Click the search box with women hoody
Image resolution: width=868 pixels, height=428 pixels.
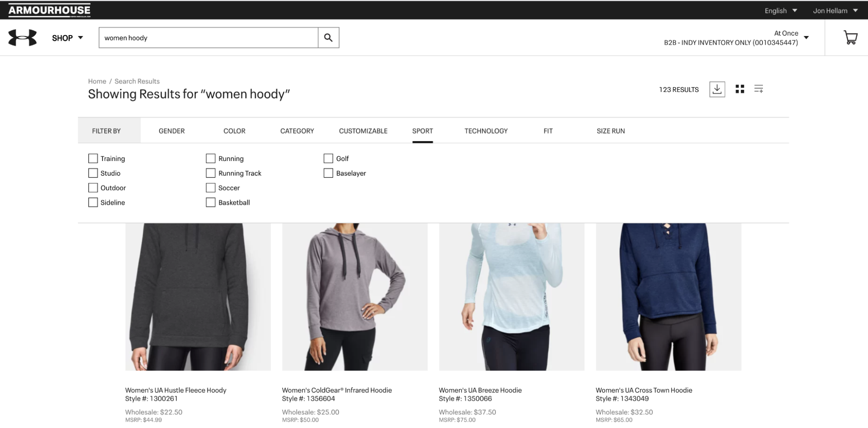[208, 38]
